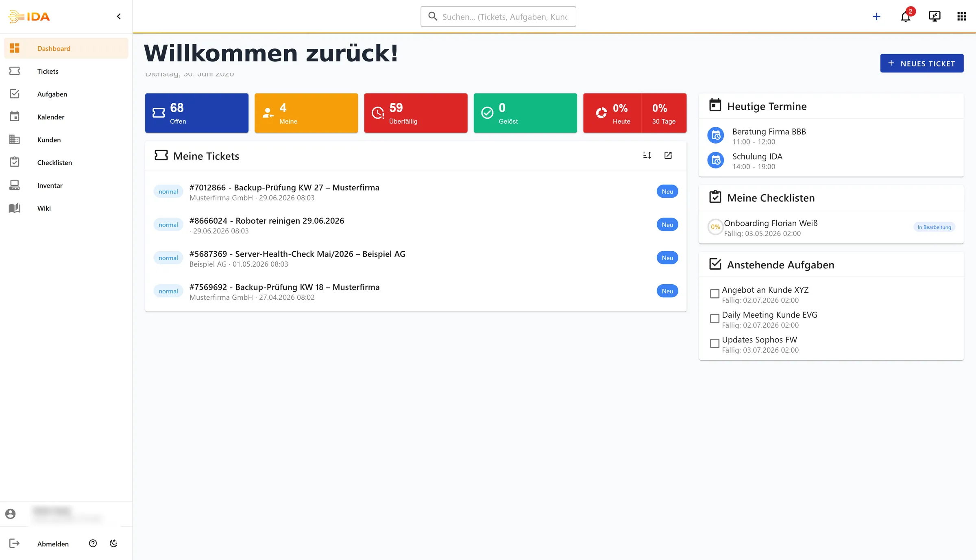This screenshot has height=560, width=976.
Task: Open notifications bell with 2 badge
Action: (906, 16)
